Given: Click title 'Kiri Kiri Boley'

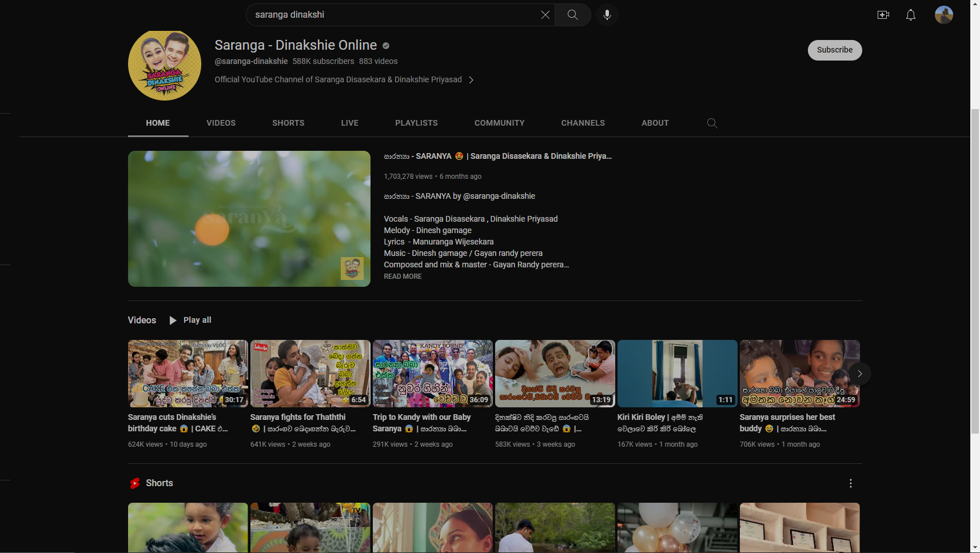Looking at the screenshot, I should click(x=660, y=423).
